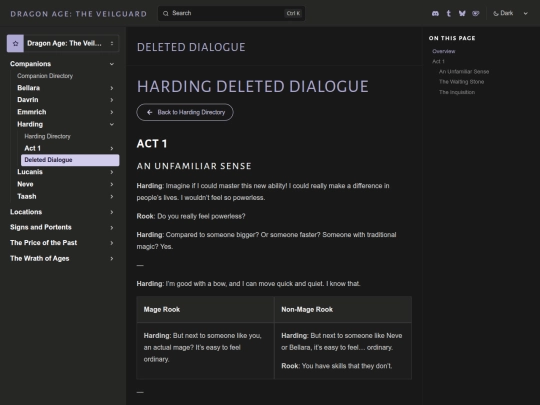Click Back to Harding Directory button
The height and width of the screenshot is (405, 540).
click(x=185, y=112)
